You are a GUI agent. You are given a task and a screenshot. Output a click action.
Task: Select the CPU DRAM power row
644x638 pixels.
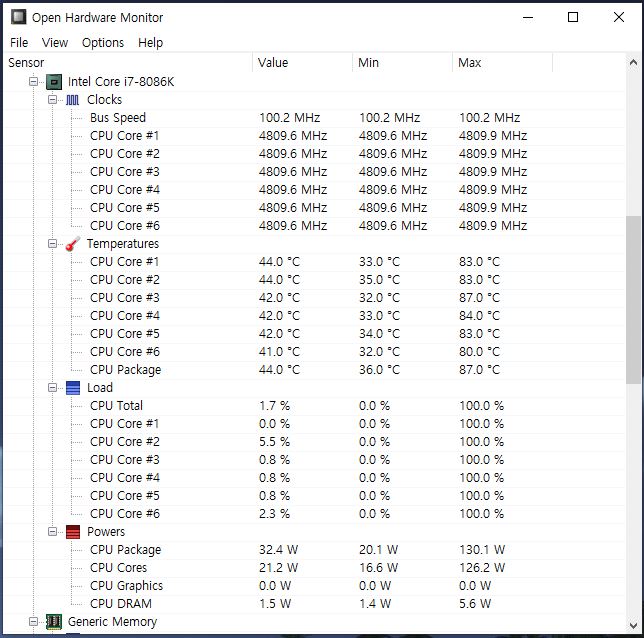[x=315, y=604]
